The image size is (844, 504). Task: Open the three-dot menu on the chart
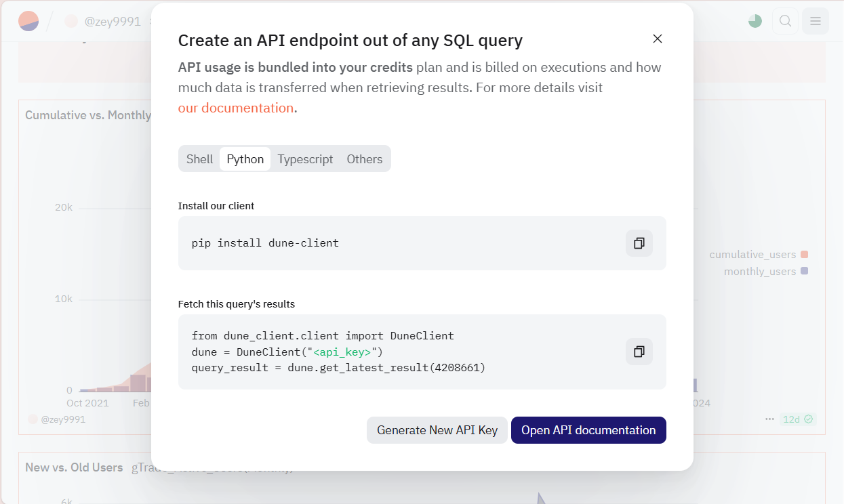pos(769,419)
